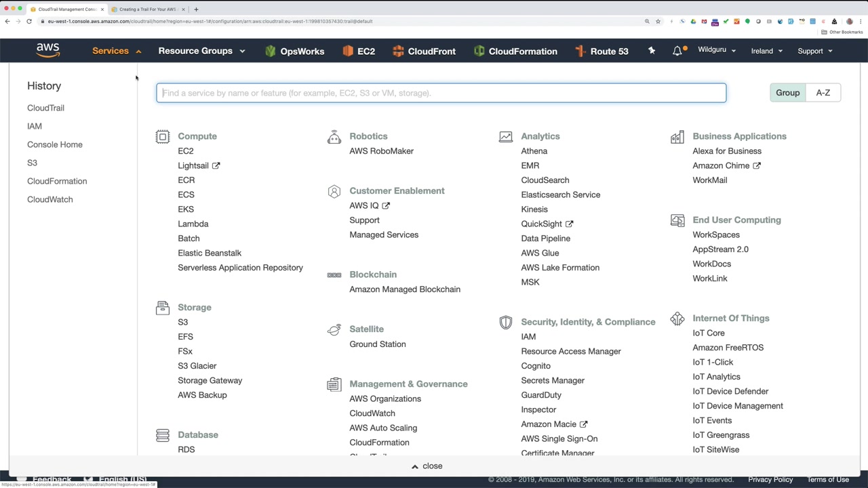Screen dimensions: 868x488
Task: Switch services view to Group
Action: tap(787, 93)
